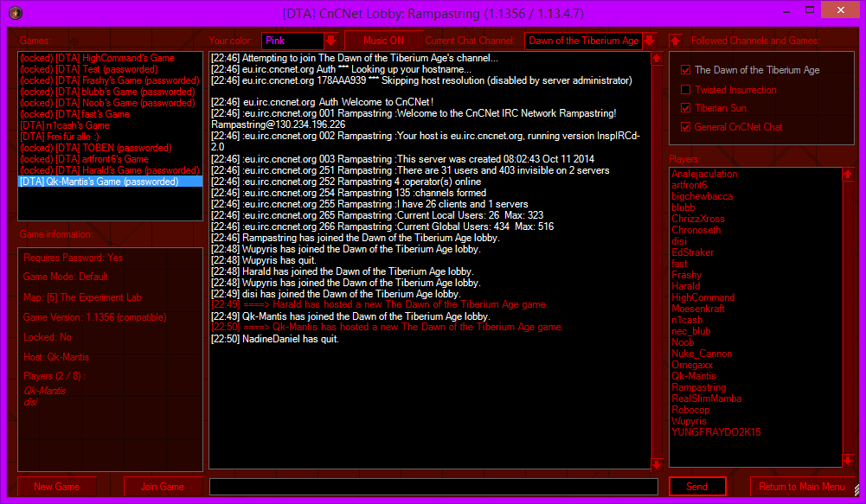Image resolution: width=866 pixels, height=504 pixels.
Task: Select Harald's Game (passworded)
Action: coord(111,170)
